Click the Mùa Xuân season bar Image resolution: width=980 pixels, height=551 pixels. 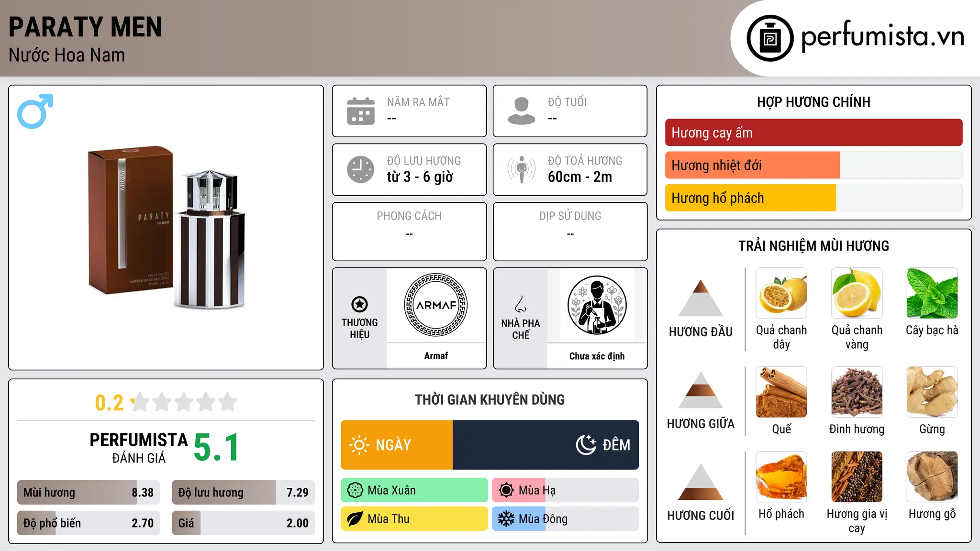tap(414, 490)
